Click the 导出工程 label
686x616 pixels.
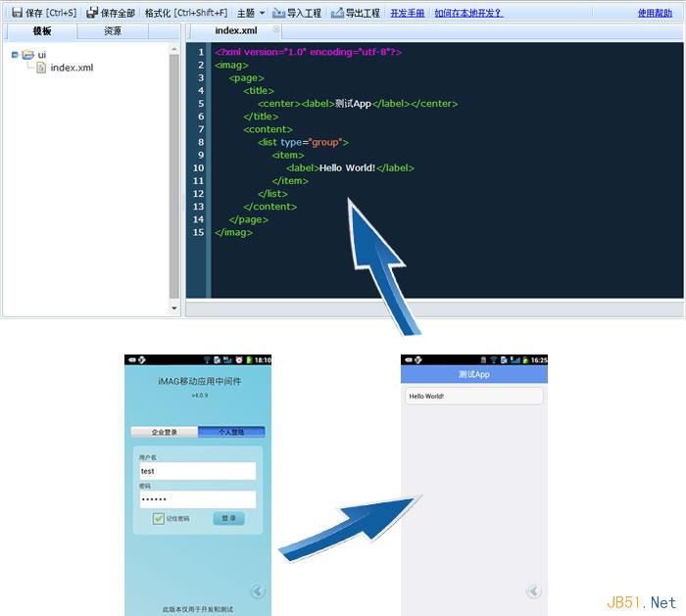[363, 13]
